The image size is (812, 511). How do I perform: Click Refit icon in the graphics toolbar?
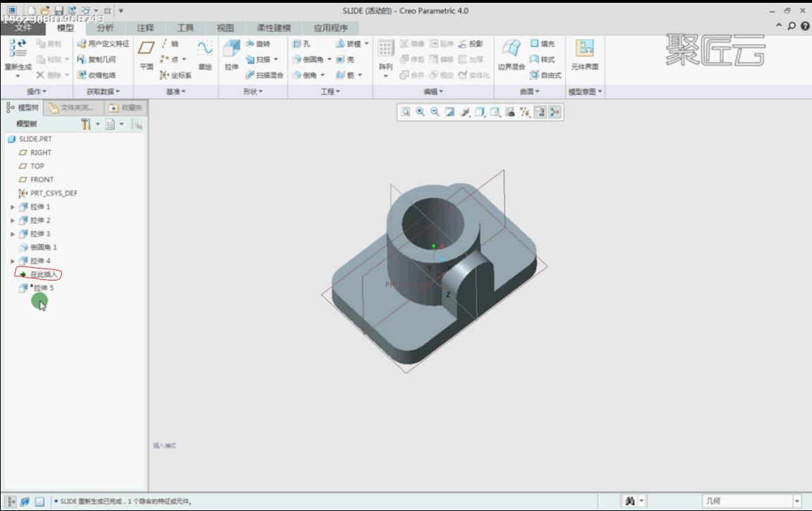tap(406, 112)
